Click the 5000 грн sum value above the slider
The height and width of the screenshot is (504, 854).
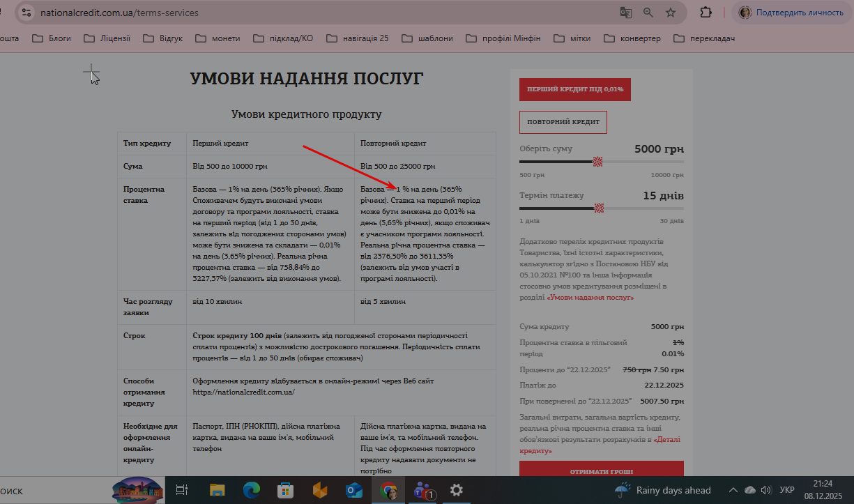coord(659,149)
